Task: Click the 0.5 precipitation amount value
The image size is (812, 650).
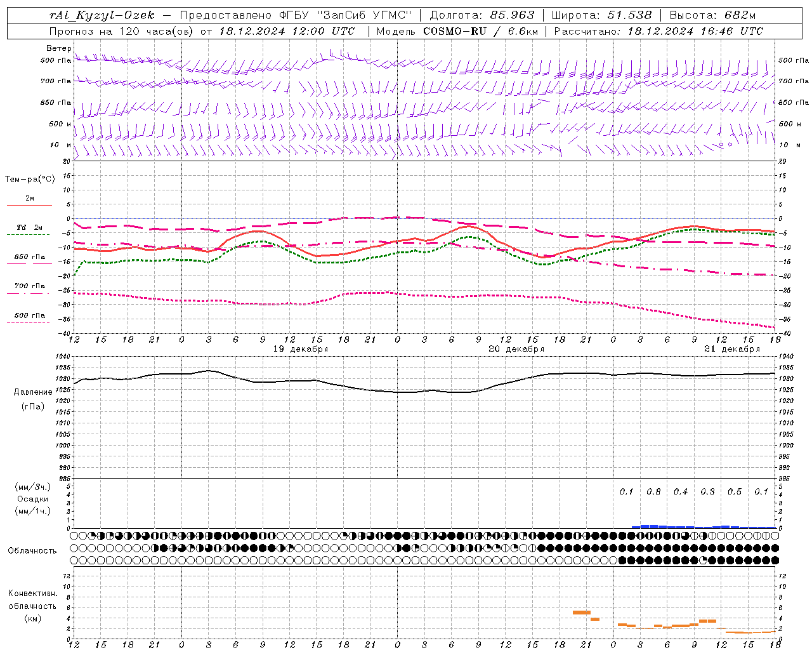Action: (x=735, y=491)
